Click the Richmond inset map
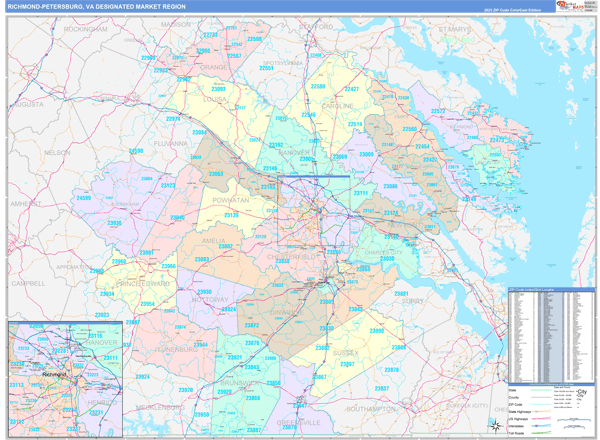 point(65,379)
